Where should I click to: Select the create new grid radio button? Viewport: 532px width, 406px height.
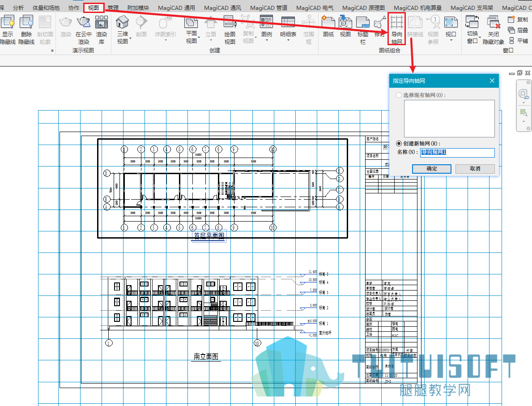pos(399,144)
